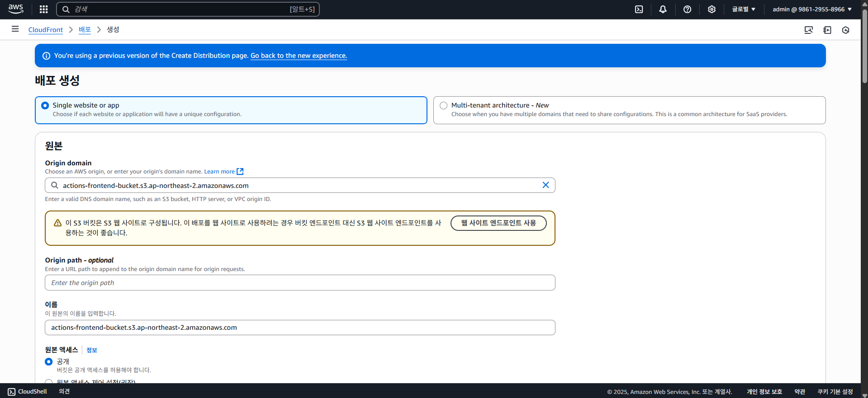Image resolution: width=868 pixels, height=398 pixels.
Task: Select Multi-tenant architecture option
Action: 629,110
